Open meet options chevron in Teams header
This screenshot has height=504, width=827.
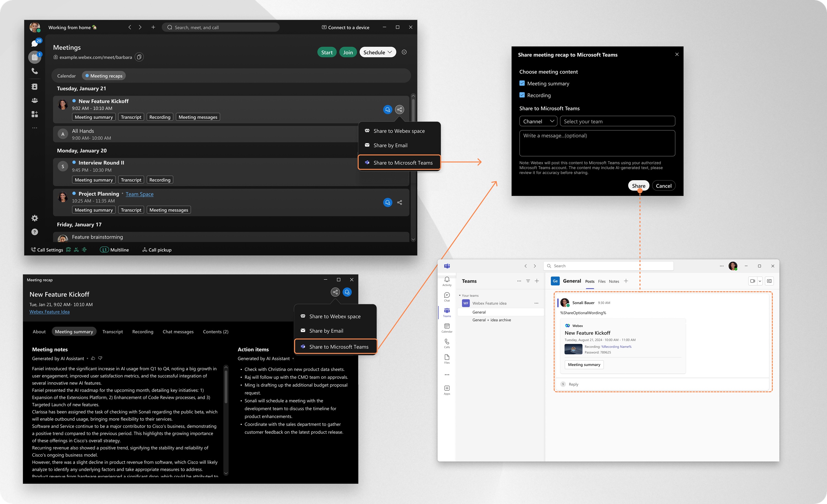coord(760,281)
